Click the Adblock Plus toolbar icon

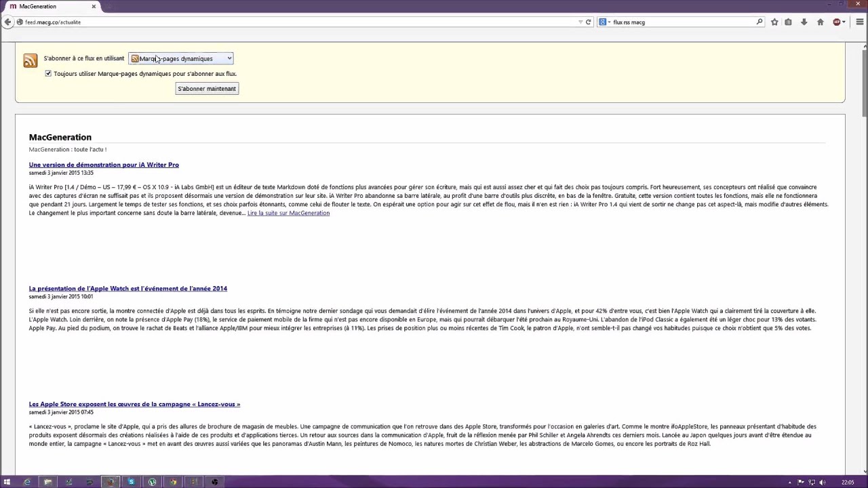click(x=836, y=22)
